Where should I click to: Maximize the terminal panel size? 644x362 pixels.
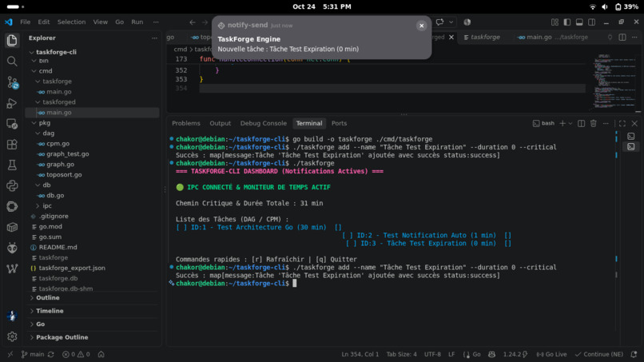coord(622,123)
